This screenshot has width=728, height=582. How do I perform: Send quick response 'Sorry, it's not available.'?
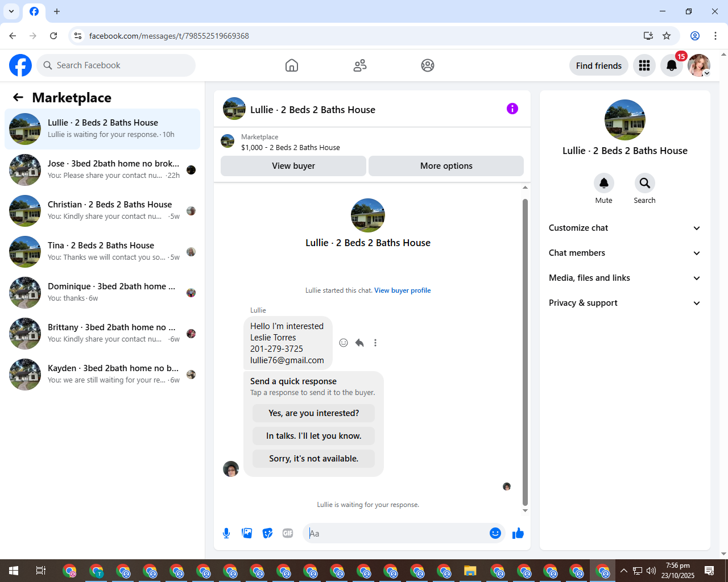[x=314, y=459]
